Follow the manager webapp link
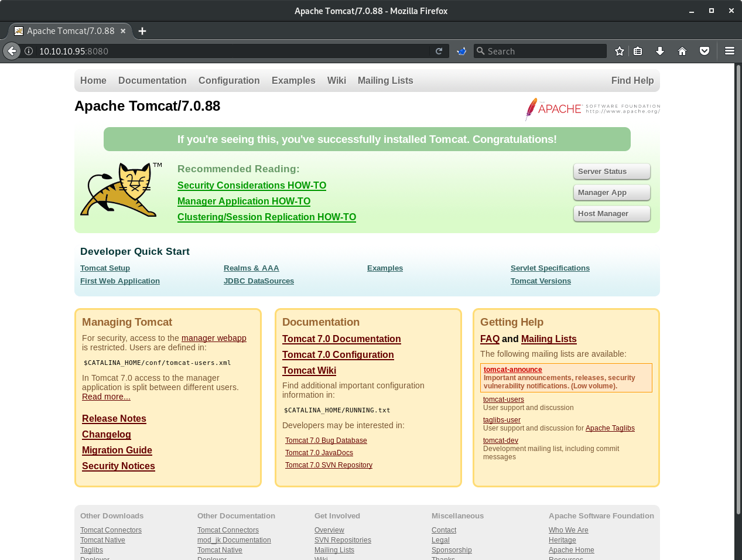Screen dimensions: 742x560 click(214, 338)
